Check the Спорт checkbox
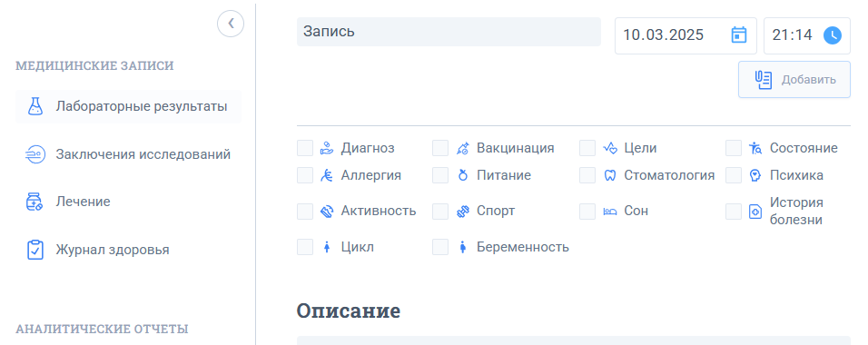This screenshot has width=868, height=345. (440, 212)
